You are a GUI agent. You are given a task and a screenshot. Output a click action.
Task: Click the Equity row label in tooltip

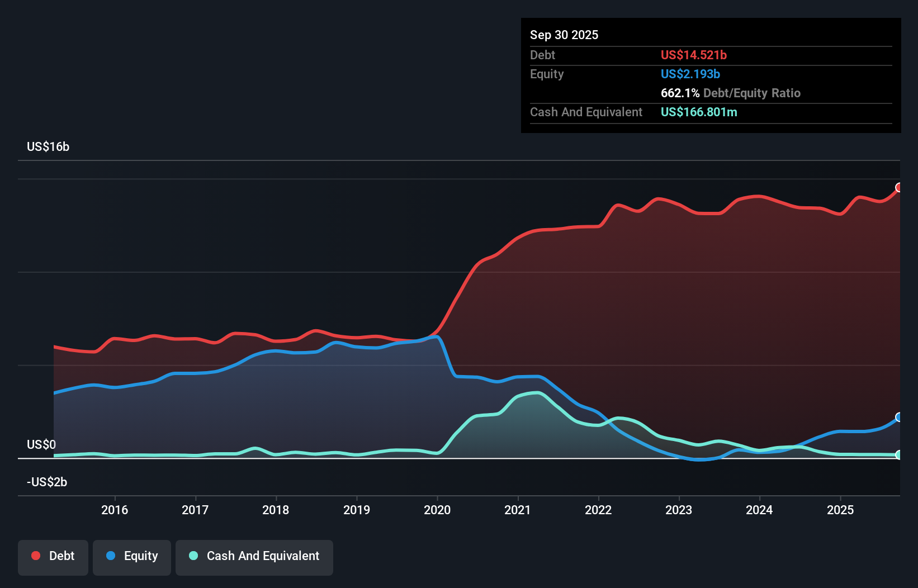547,74
